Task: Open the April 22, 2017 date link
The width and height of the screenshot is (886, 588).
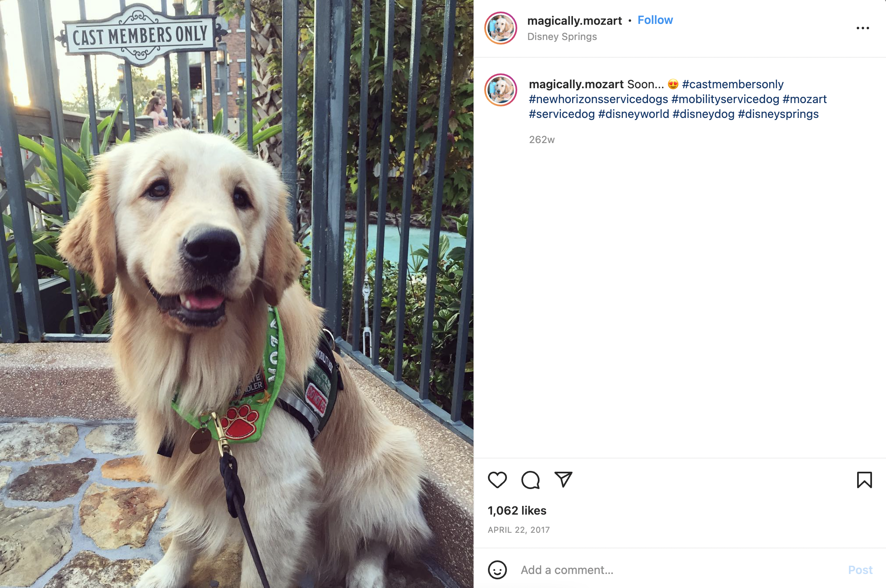Action: 518,530
